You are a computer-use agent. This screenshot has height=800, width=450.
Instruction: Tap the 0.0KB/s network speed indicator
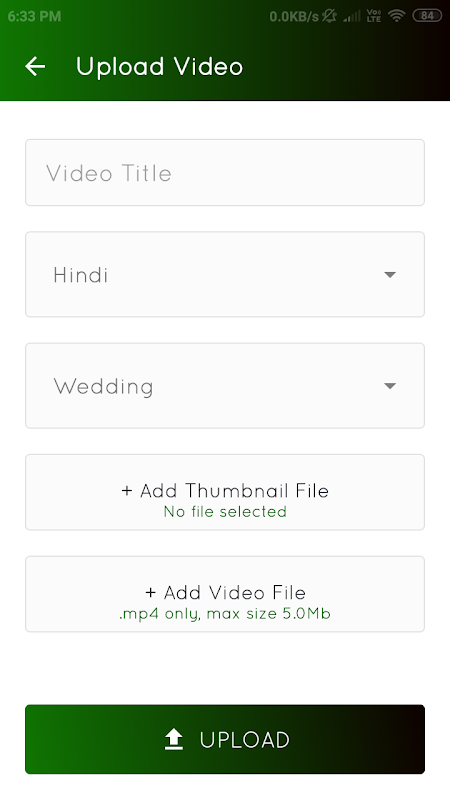pos(294,16)
